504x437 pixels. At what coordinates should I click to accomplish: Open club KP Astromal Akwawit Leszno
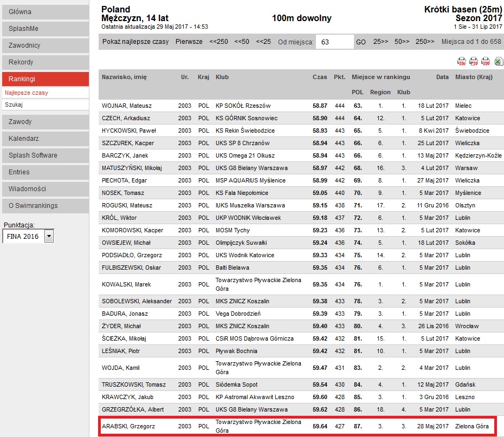click(255, 397)
